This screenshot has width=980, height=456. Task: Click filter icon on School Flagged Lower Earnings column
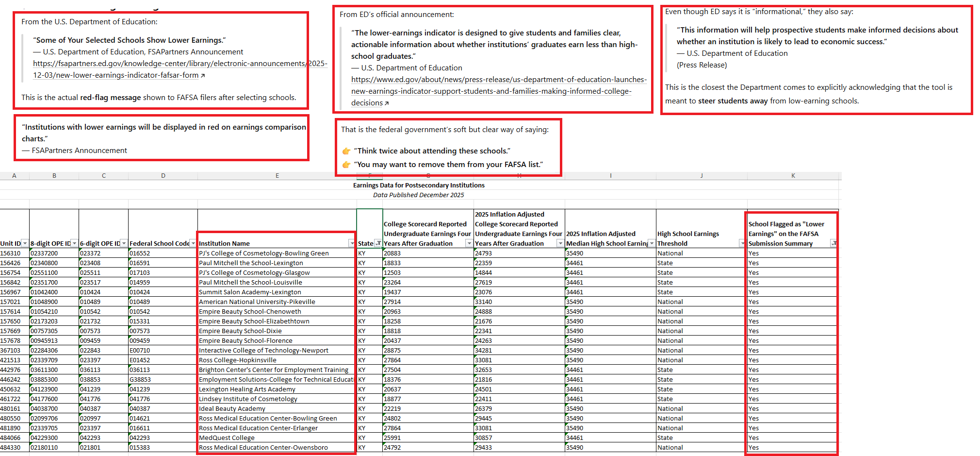coord(833,243)
